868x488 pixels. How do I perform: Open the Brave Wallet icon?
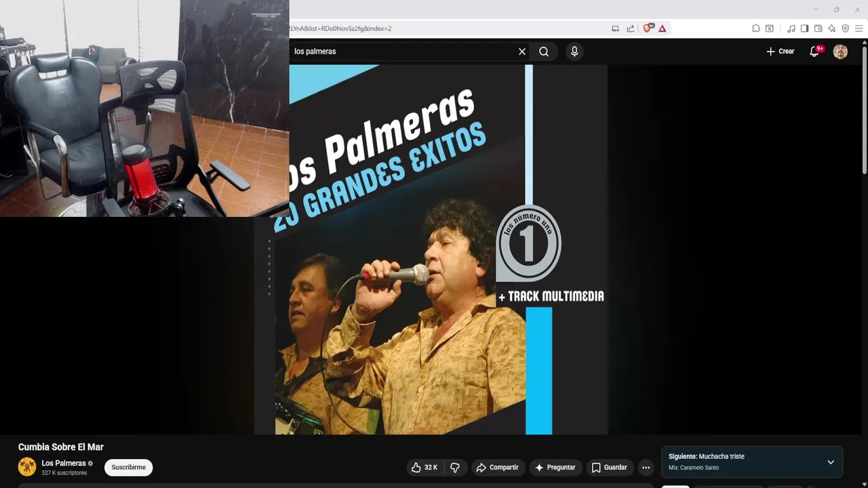tap(818, 28)
